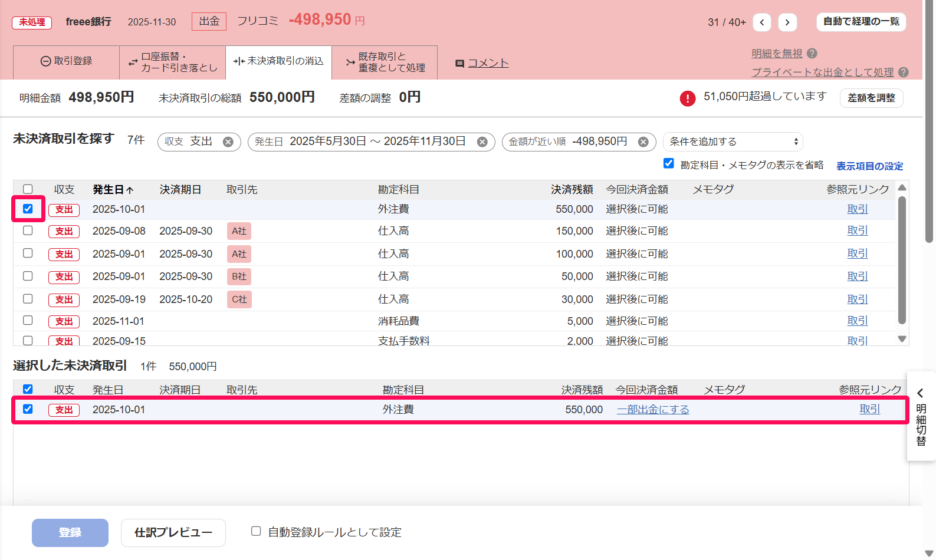Click the unsettled list vertical scrollbar thumb

(x=901, y=260)
